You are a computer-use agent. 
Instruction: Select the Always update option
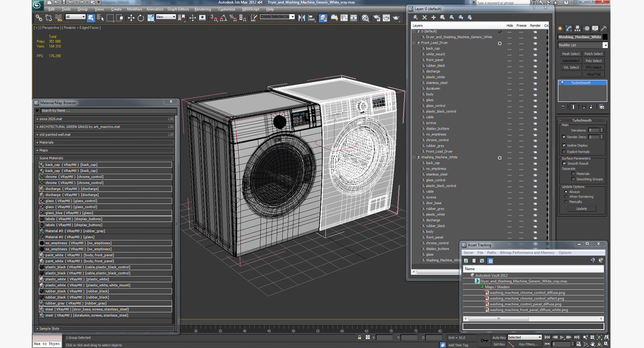click(x=566, y=192)
